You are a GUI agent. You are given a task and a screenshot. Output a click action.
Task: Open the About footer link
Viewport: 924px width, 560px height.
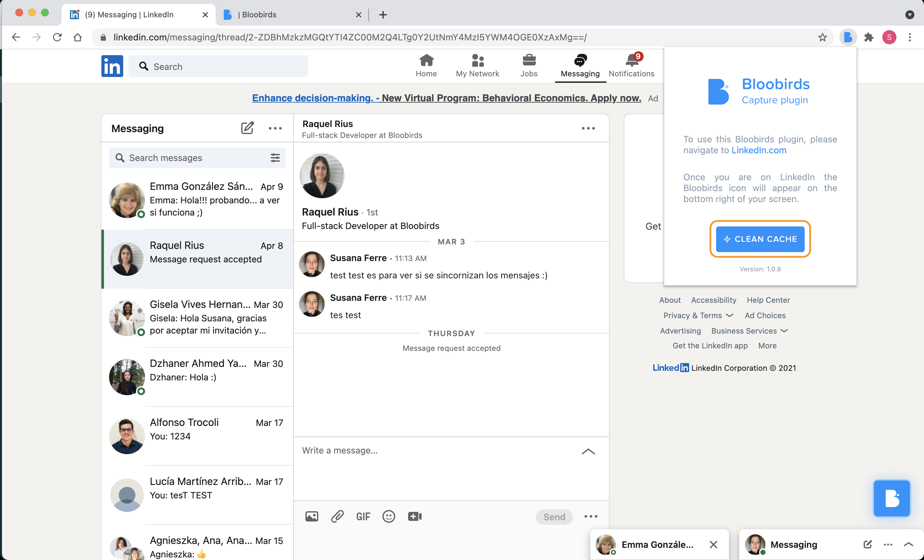point(670,300)
